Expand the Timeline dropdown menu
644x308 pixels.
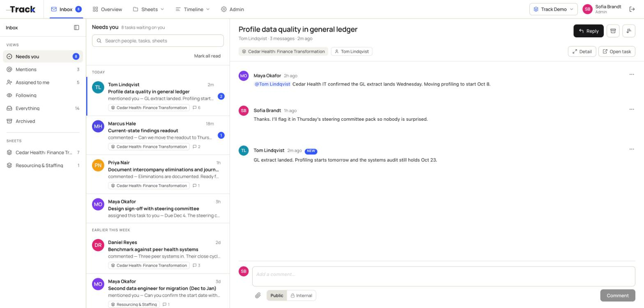193,9
